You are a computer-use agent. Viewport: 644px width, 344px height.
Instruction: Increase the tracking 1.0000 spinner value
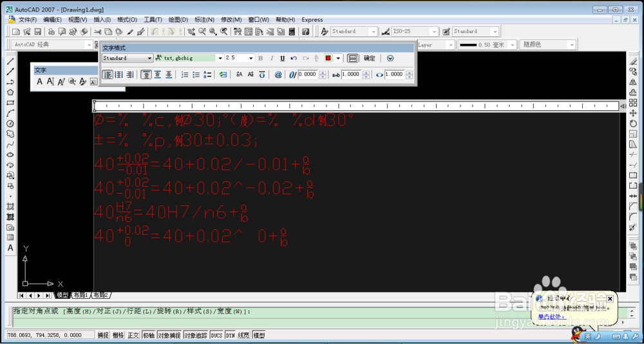pos(366,73)
